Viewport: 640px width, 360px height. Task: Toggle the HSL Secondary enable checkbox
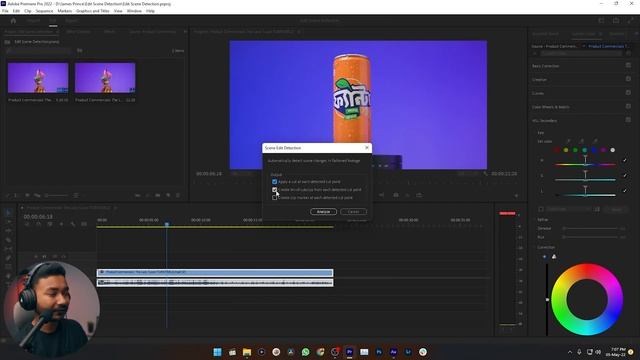(628, 120)
